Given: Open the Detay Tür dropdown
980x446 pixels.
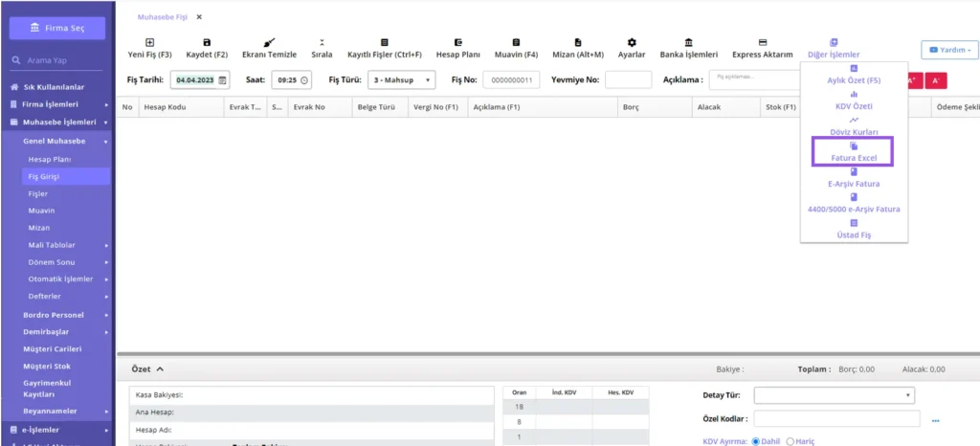Looking at the screenshot, I should [834, 395].
